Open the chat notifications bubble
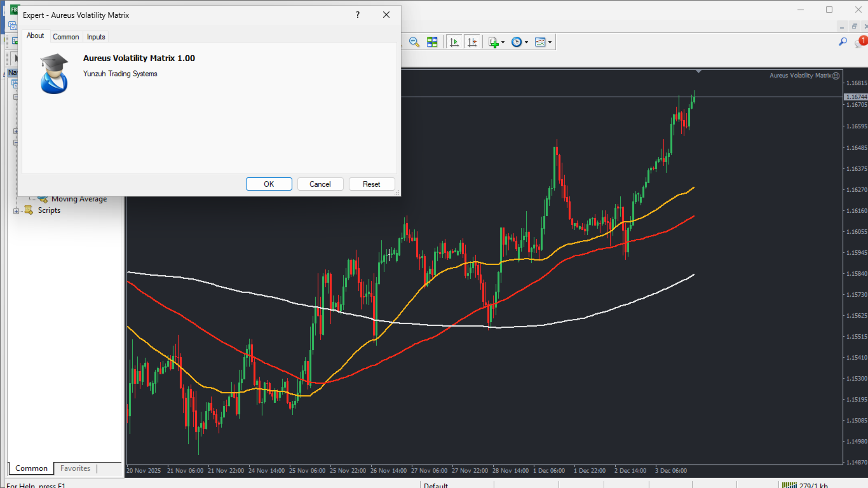 pyautogui.click(x=861, y=42)
